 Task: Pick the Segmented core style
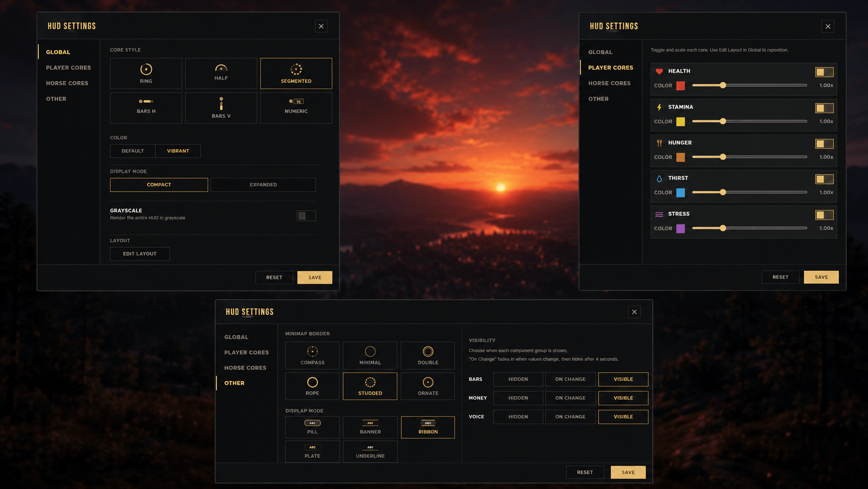pos(296,73)
